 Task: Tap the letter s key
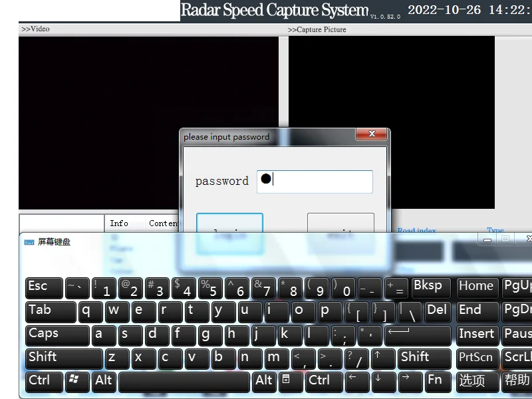coord(130,335)
